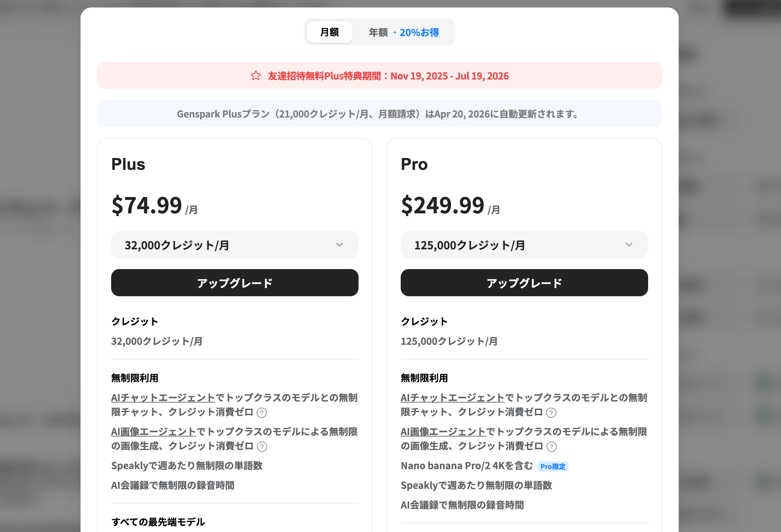The height and width of the screenshot is (532, 781).
Task: Click the Pro plan アップグレード button
Action: coord(524,283)
